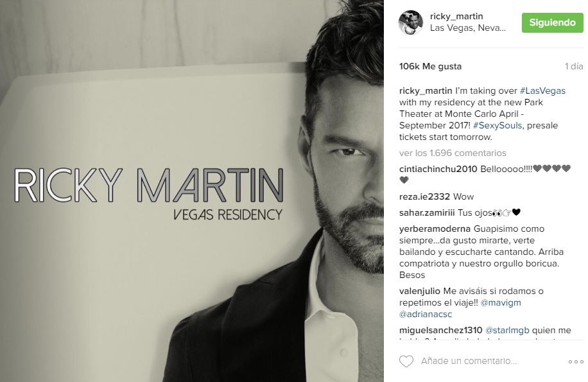
Task: Open the #SexySouls hashtag link
Action: tap(497, 126)
